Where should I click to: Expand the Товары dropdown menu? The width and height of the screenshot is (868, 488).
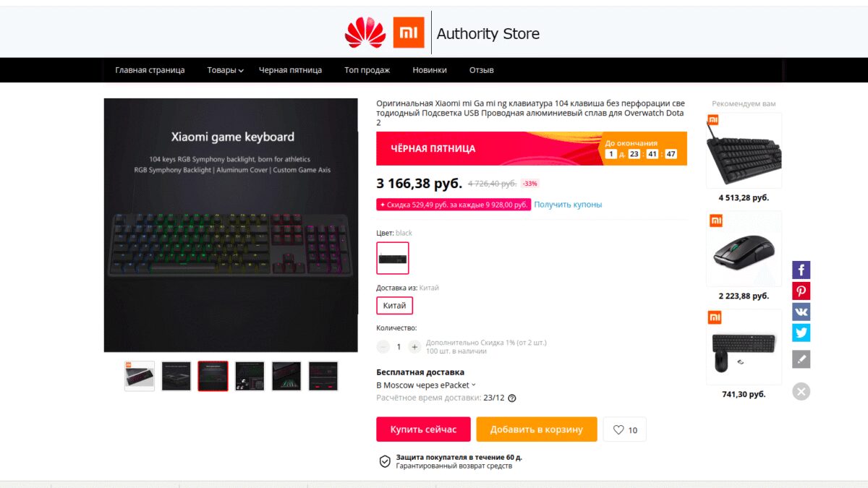pyautogui.click(x=225, y=70)
